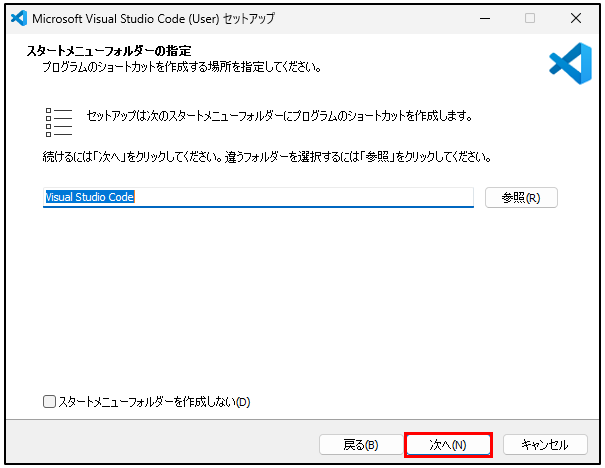
Task: Click the VS Code icon in title bar
Action: coord(17,18)
